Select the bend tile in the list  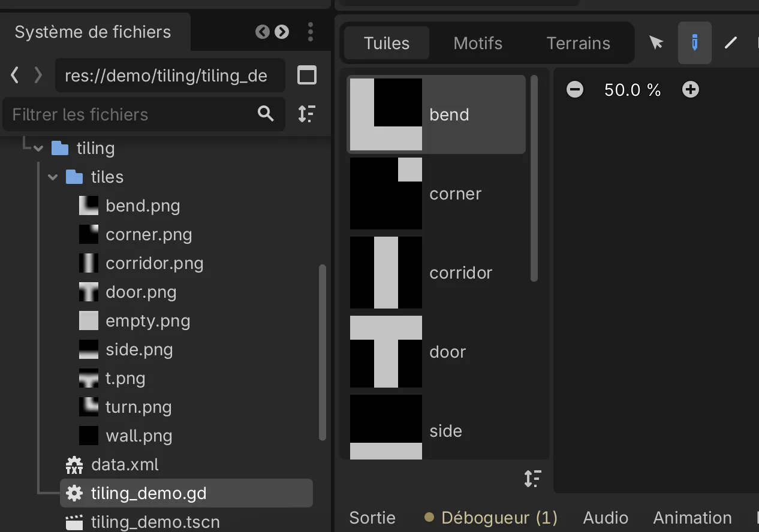tap(436, 114)
